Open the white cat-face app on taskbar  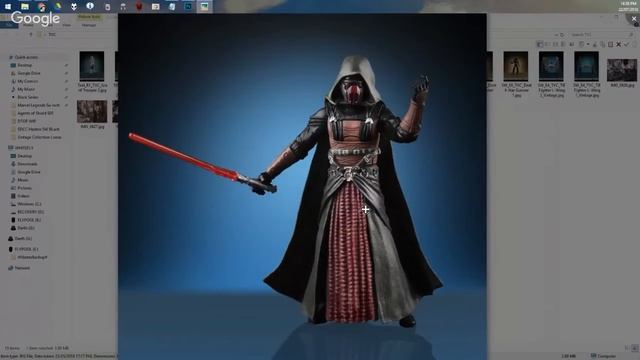(x=74, y=6)
